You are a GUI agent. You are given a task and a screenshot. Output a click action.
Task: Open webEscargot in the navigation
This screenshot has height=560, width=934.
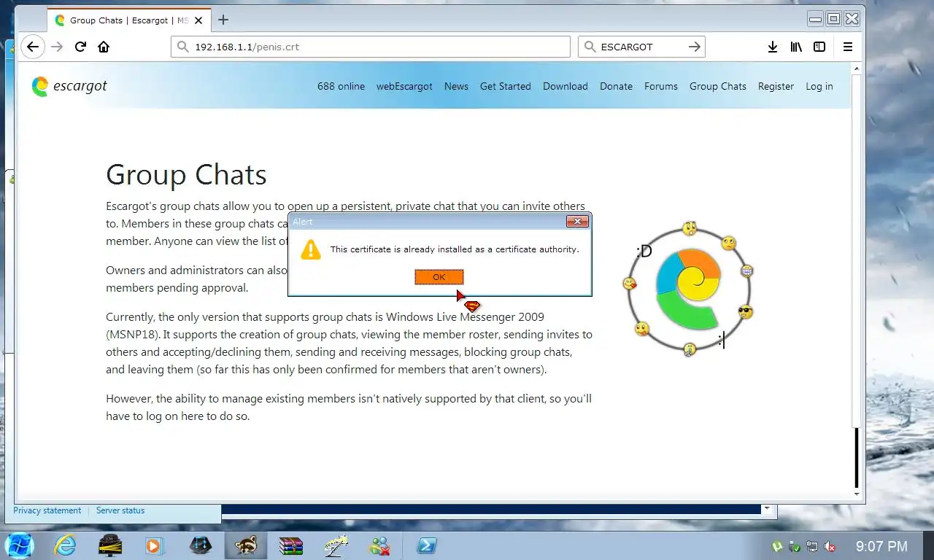click(404, 86)
